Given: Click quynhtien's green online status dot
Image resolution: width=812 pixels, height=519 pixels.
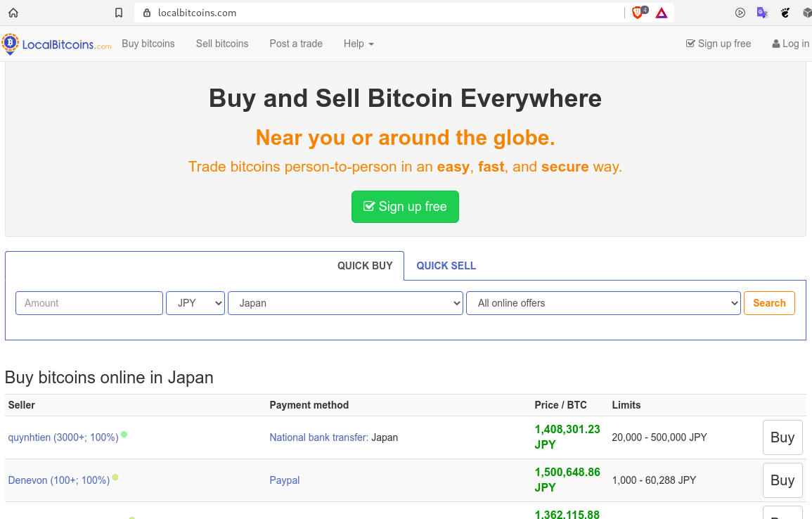Looking at the screenshot, I should (x=124, y=434).
